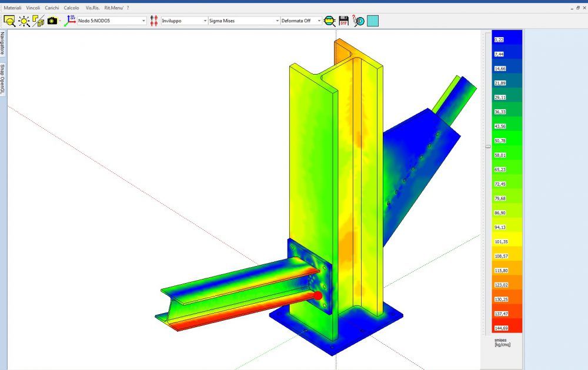Viewport: 588px width, 370px height.
Task: Open the Inviluppo load case dropdown
Action: click(205, 21)
